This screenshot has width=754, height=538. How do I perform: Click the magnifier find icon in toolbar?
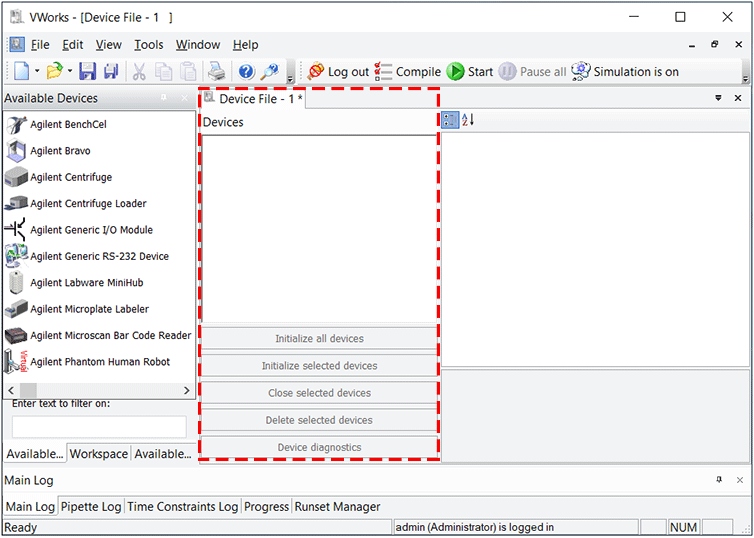tap(270, 72)
